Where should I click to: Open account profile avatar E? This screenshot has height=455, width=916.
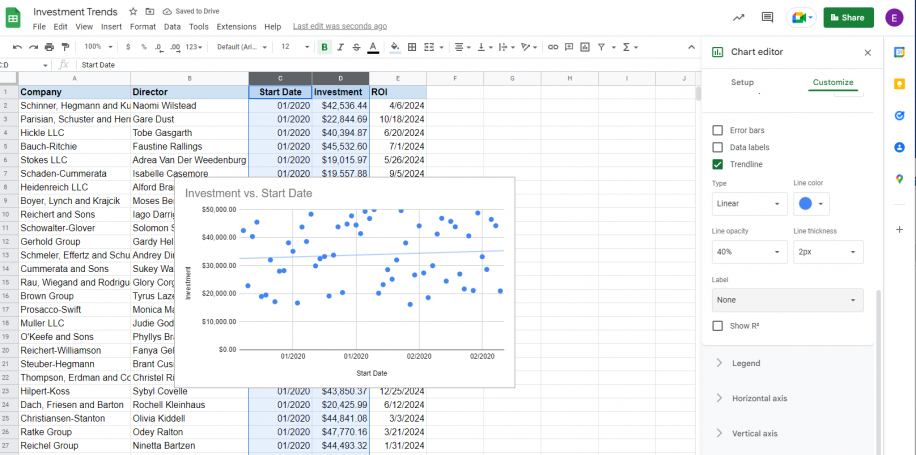click(894, 18)
